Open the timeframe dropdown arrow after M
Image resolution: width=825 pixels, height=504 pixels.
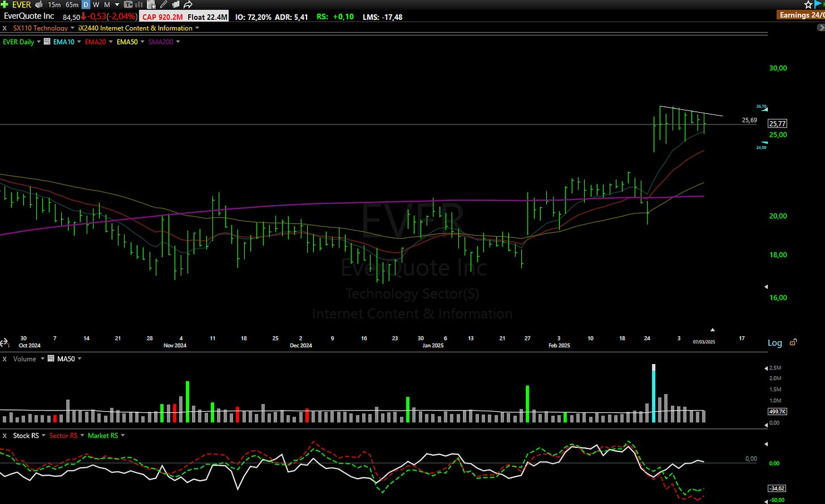(x=117, y=5)
